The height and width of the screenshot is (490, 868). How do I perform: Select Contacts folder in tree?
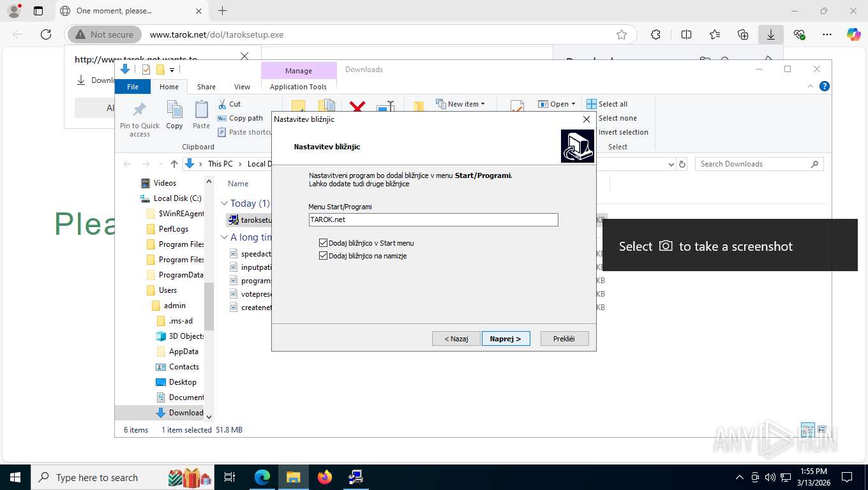(x=184, y=367)
